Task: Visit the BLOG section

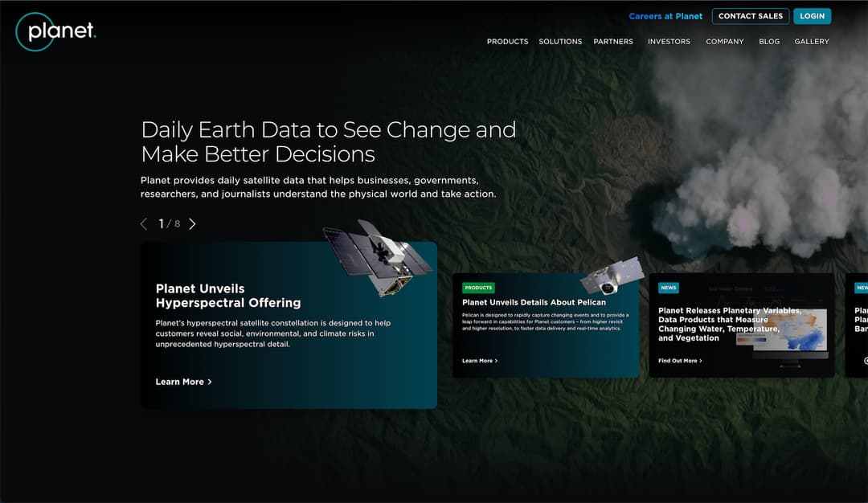Action: tap(769, 41)
